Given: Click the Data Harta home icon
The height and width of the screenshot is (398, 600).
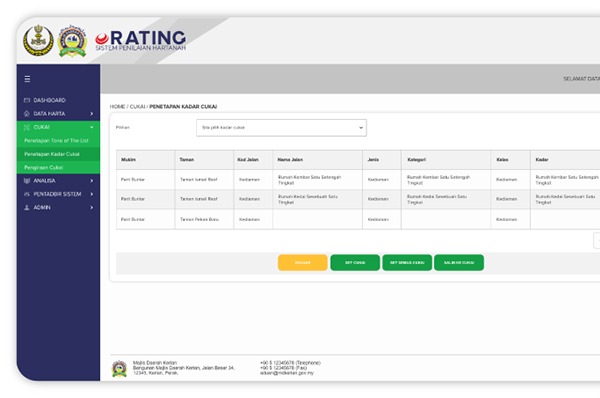Looking at the screenshot, I should (x=27, y=114).
